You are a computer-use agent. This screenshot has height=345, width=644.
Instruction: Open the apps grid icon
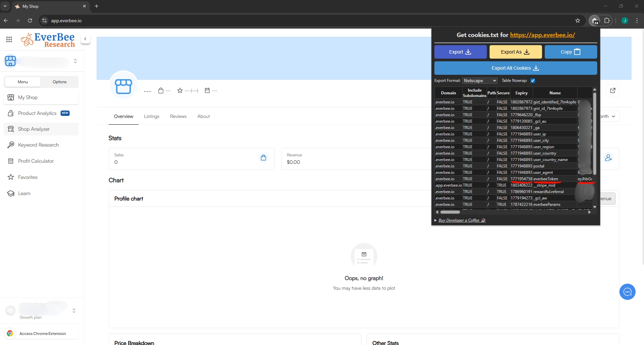point(9,39)
